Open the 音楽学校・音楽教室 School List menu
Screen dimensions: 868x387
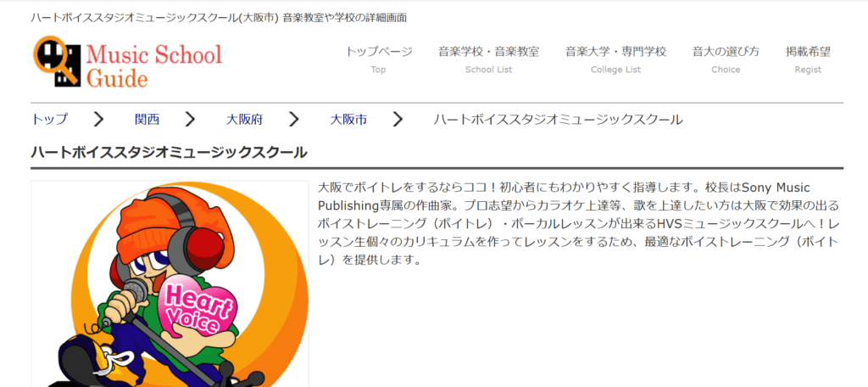[x=489, y=60]
